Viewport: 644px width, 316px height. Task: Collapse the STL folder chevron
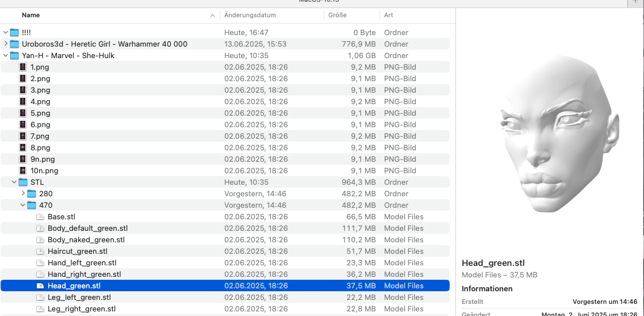coord(14,182)
